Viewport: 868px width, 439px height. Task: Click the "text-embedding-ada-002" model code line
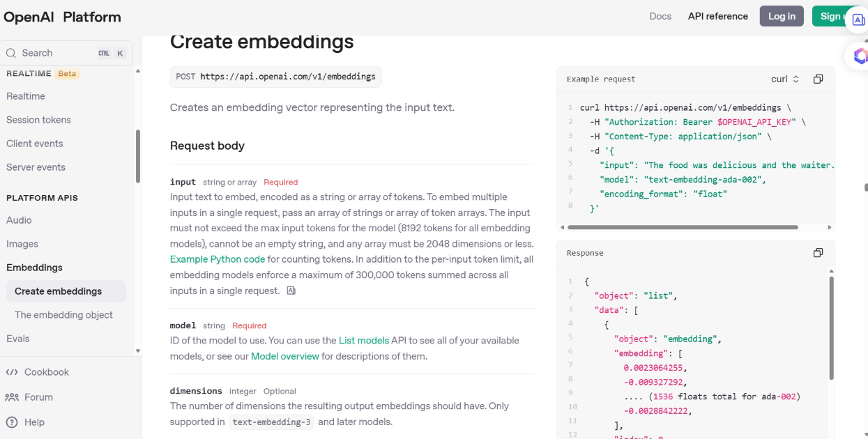click(x=683, y=179)
